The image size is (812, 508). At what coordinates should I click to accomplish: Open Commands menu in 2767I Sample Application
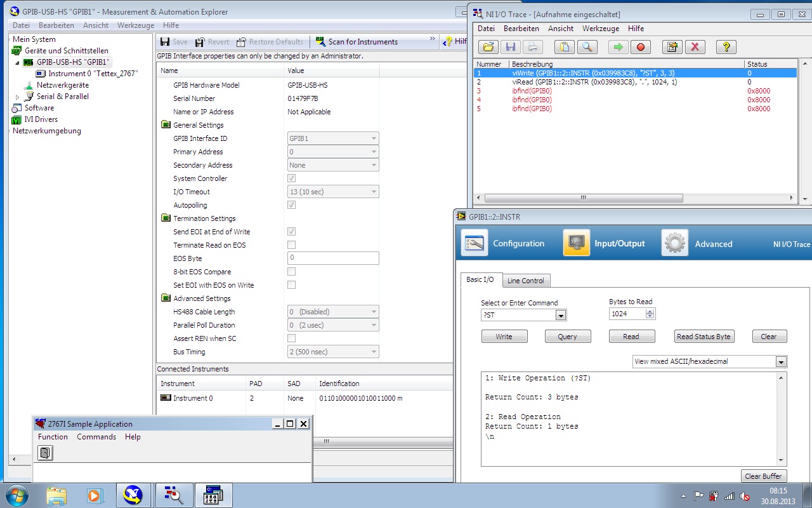(x=96, y=437)
